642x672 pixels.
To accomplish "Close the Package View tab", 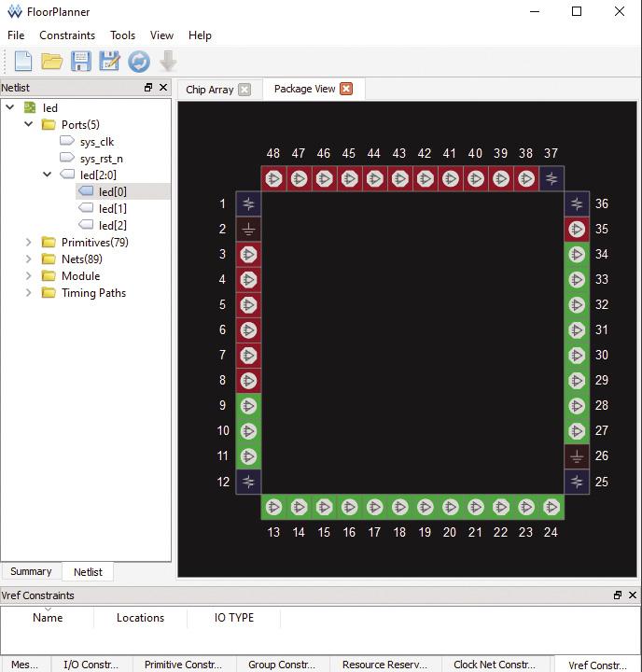I will (x=346, y=89).
